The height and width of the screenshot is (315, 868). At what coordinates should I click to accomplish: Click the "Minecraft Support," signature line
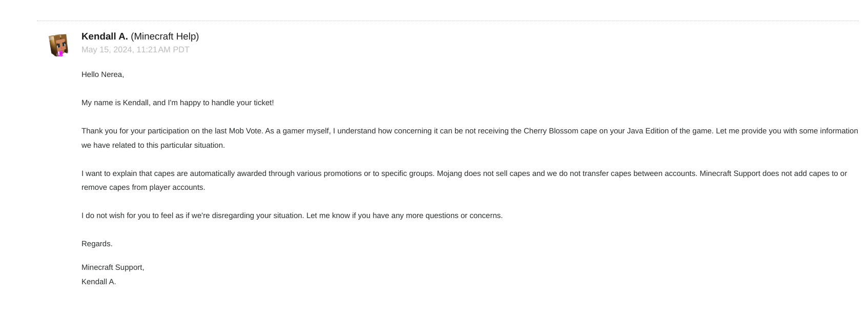click(x=113, y=267)
